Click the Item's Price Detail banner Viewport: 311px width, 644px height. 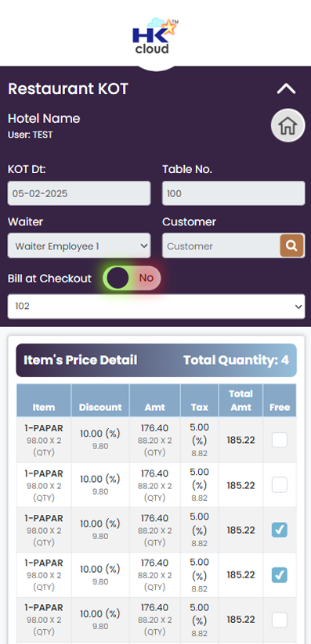pos(157,360)
